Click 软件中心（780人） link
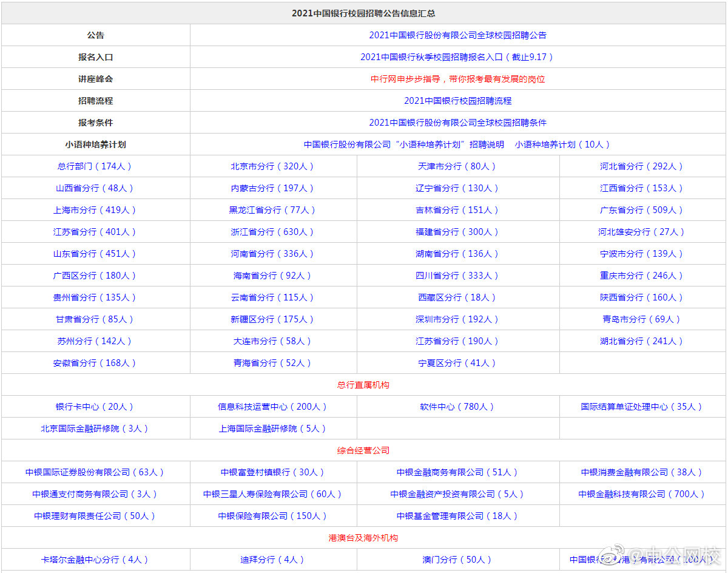The height and width of the screenshot is (573, 728). (457, 407)
